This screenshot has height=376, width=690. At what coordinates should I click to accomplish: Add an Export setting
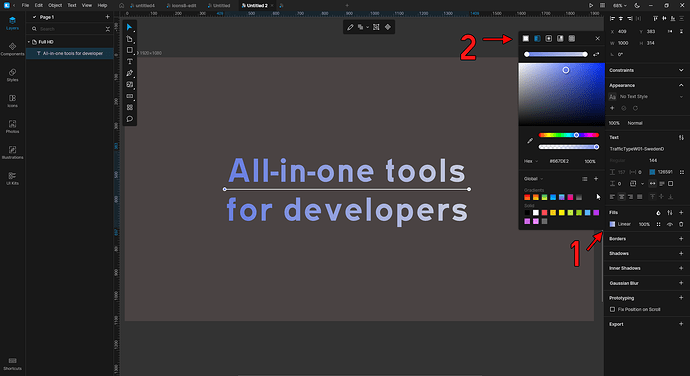[681, 324]
